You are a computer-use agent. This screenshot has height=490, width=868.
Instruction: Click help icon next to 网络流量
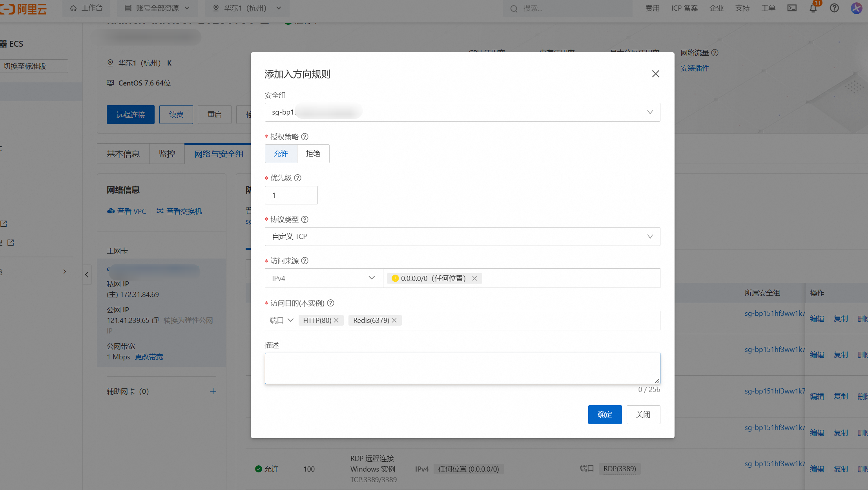(715, 53)
